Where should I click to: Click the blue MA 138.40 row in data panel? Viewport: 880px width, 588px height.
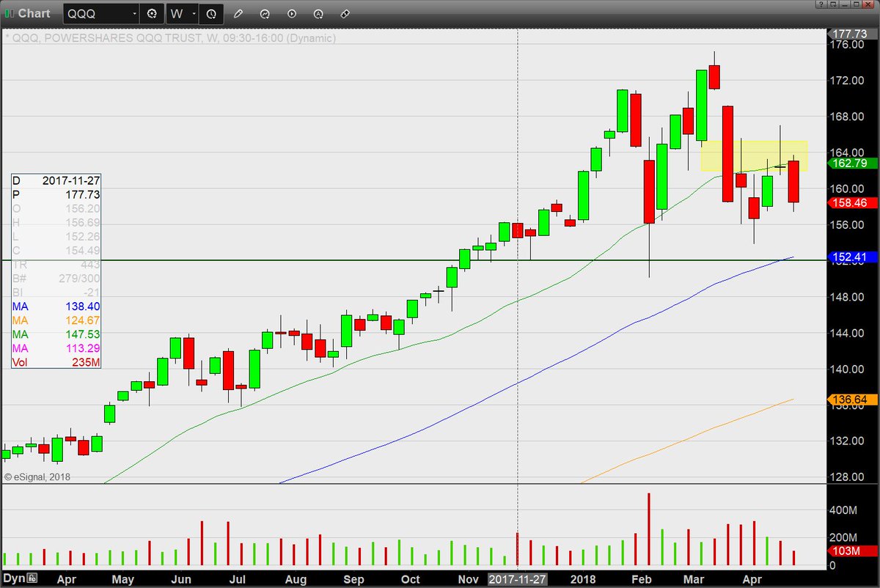[56, 306]
